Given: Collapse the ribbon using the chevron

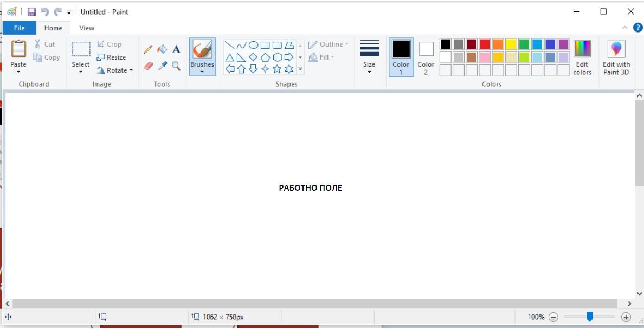Looking at the screenshot, I should pos(625,28).
